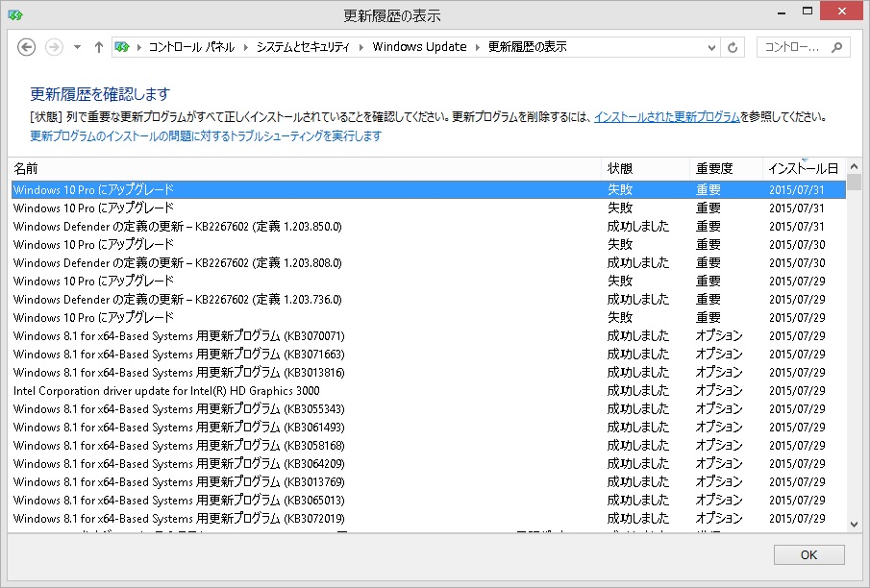
Task: Click the scrollbar up arrow
Action: pos(854,166)
